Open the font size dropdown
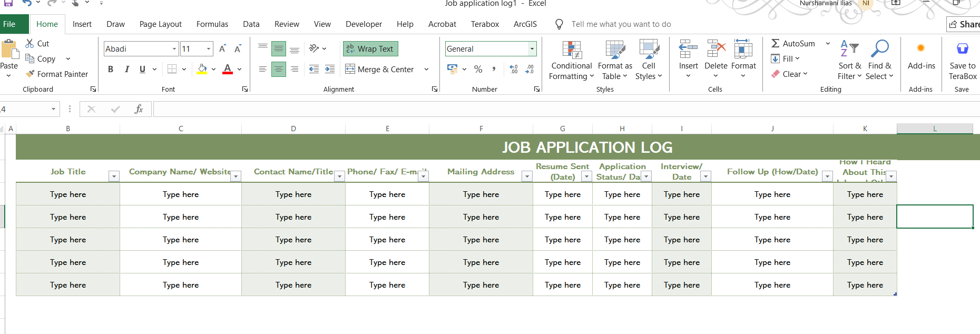The image size is (980, 334). [x=209, y=49]
